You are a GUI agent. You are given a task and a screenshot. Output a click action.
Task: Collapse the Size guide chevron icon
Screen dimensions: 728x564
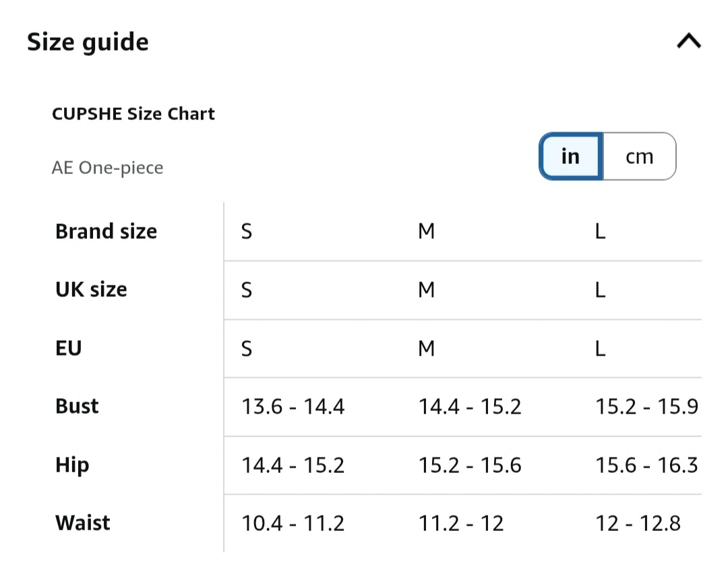tap(688, 41)
